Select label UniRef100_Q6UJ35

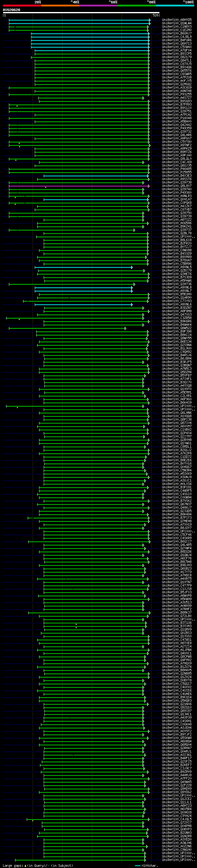(177, 165)
